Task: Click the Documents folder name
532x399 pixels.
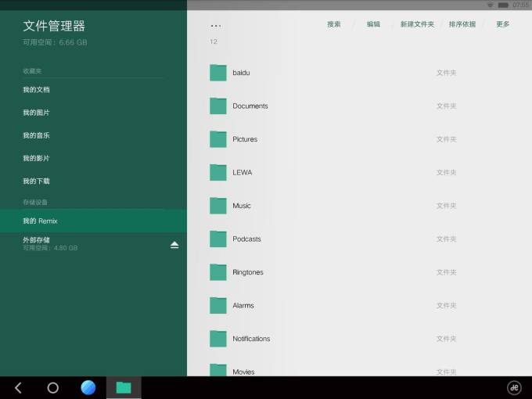Action: pos(250,106)
